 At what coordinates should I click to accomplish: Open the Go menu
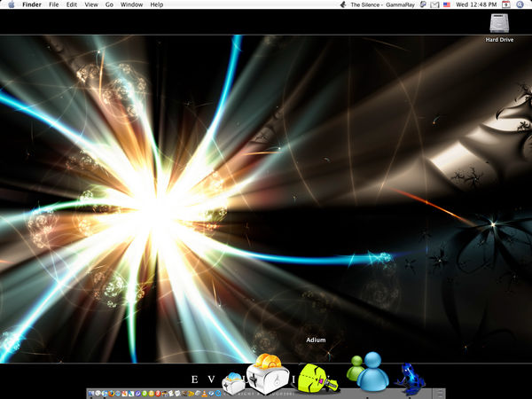[109, 4]
